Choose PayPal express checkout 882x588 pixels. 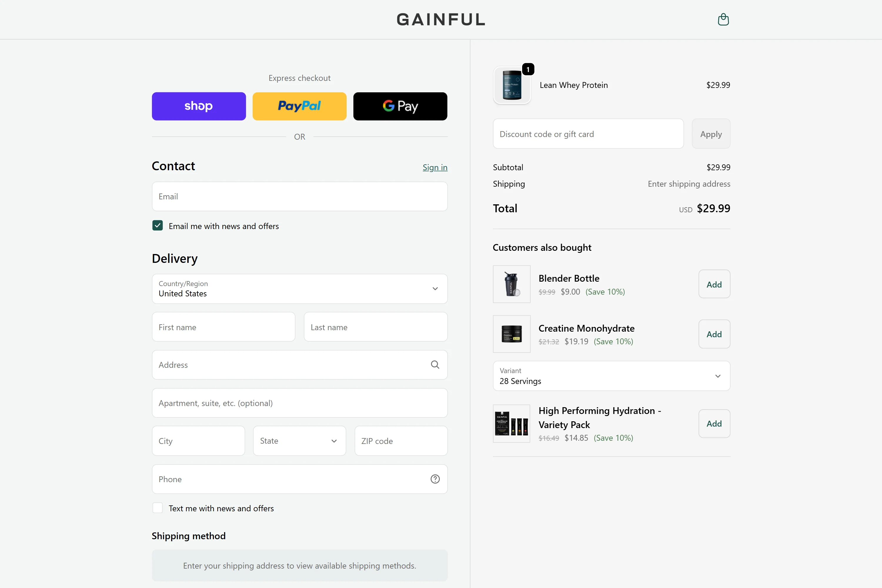[299, 106]
